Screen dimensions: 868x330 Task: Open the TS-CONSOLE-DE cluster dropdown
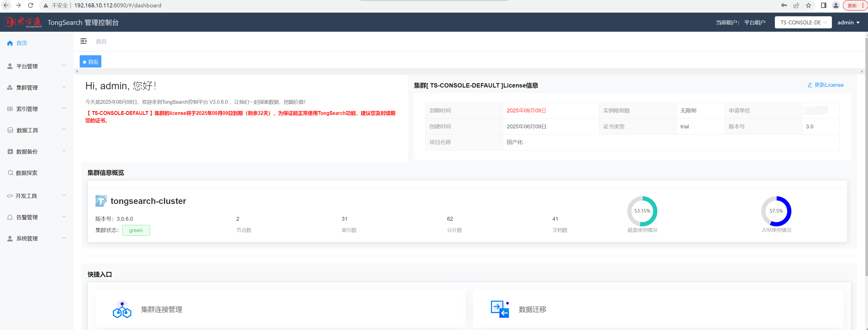[x=803, y=23]
